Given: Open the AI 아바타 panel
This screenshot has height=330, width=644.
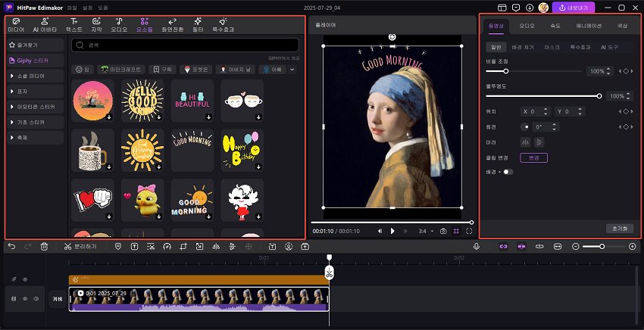Looking at the screenshot, I should (45, 25).
